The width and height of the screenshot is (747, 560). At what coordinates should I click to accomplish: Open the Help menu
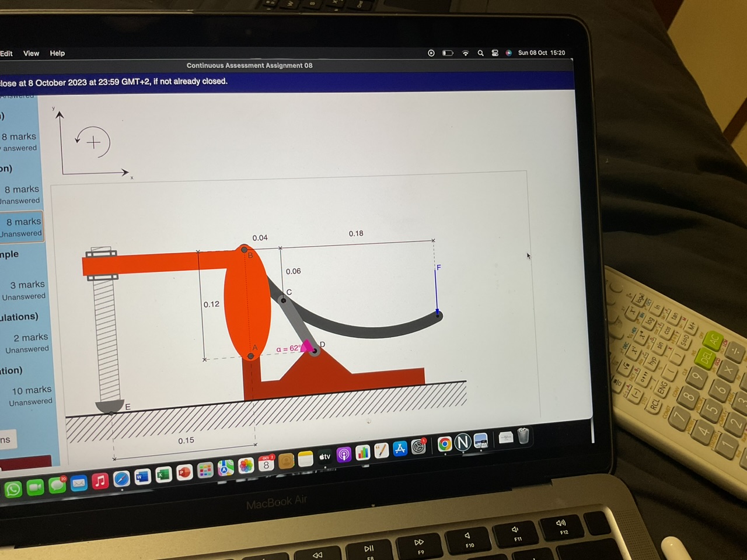57,53
